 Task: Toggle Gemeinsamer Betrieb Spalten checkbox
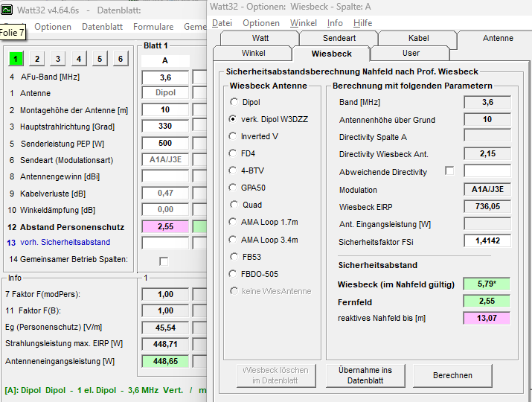pos(164,261)
